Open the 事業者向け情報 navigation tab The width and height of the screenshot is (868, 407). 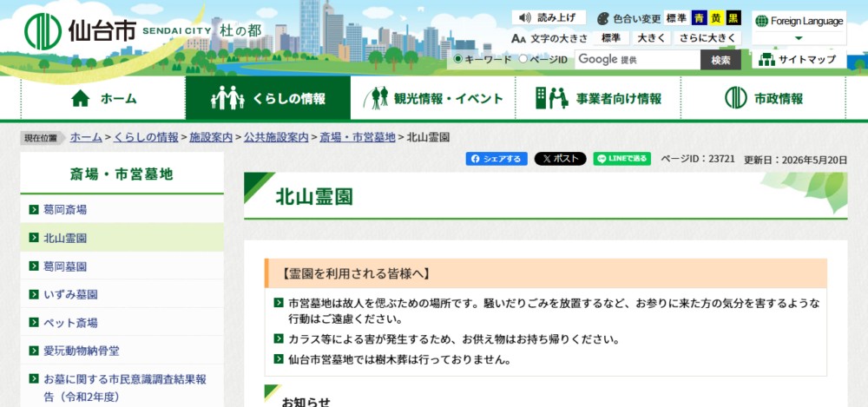coord(598,99)
